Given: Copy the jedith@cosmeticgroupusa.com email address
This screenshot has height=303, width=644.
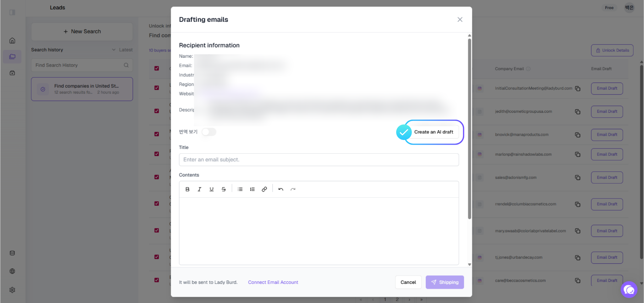Looking at the screenshot, I should click(x=578, y=112).
